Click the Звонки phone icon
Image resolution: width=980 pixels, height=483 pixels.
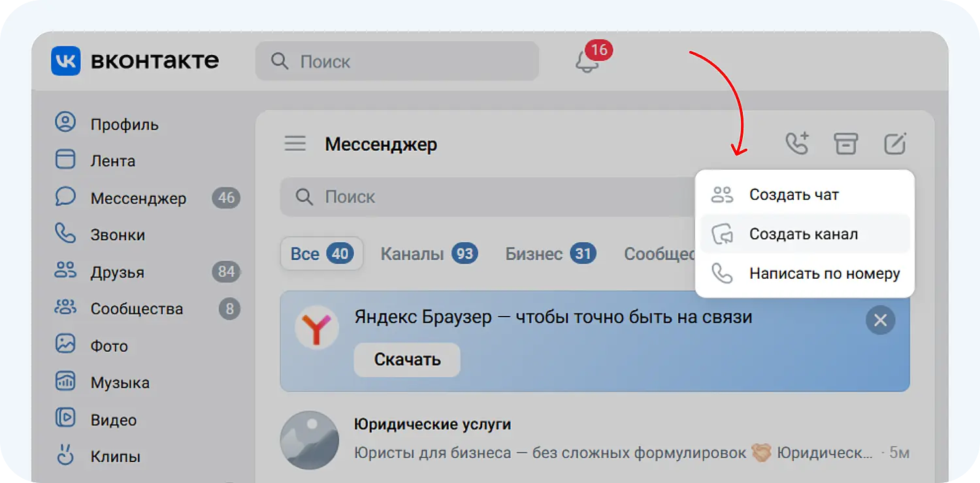65,234
